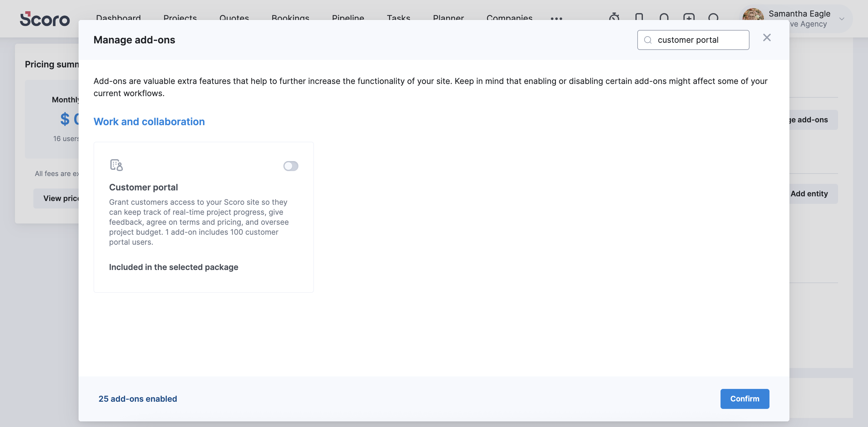This screenshot has width=868, height=427.
Task: Open the Quotes menu item
Action: pyautogui.click(x=234, y=17)
